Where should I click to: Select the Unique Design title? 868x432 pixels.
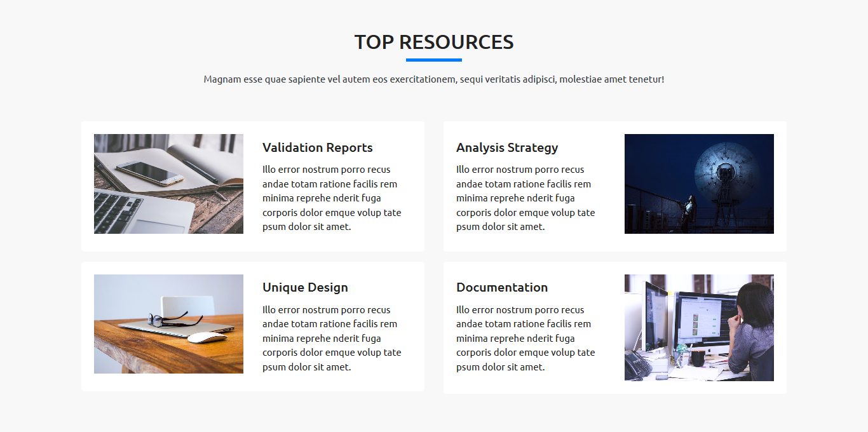click(305, 287)
